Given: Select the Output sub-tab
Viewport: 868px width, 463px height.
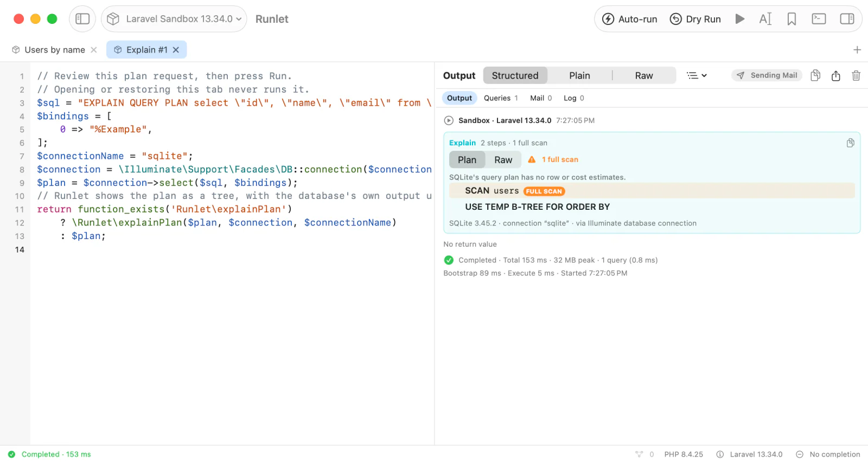Looking at the screenshot, I should click(x=459, y=98).
